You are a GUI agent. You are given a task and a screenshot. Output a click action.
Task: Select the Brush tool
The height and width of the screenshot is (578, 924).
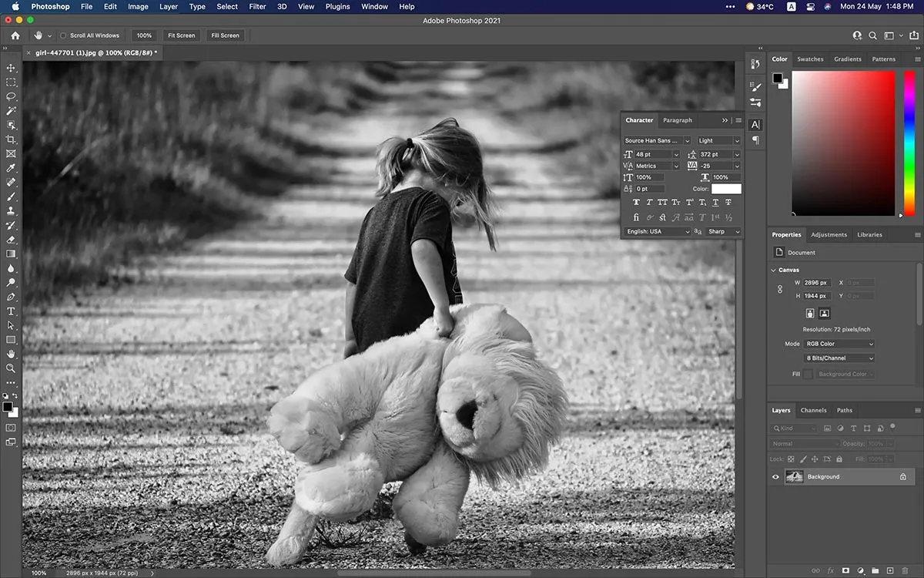(11, 197)
